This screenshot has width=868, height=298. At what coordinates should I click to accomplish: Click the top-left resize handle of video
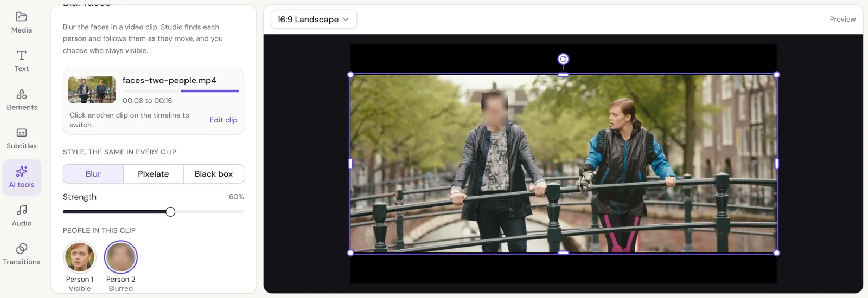[350, 75]
